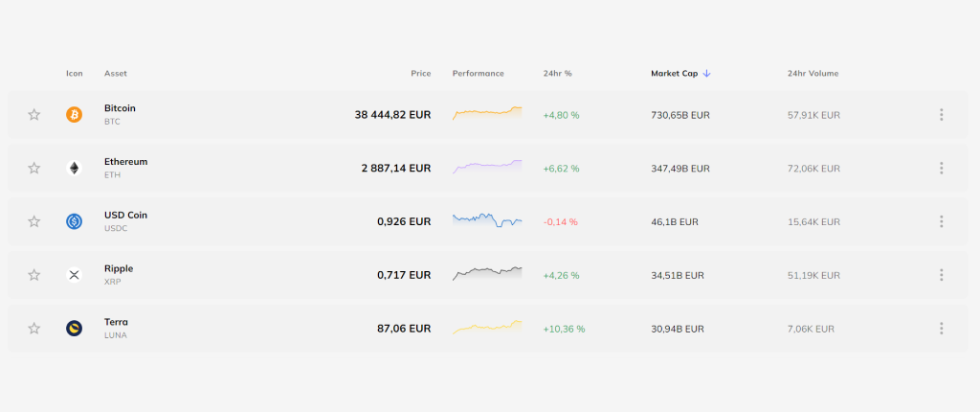Mark Ripple as favorite with star
The width and height of the screenshot is (980, 412).
[34, 275]
